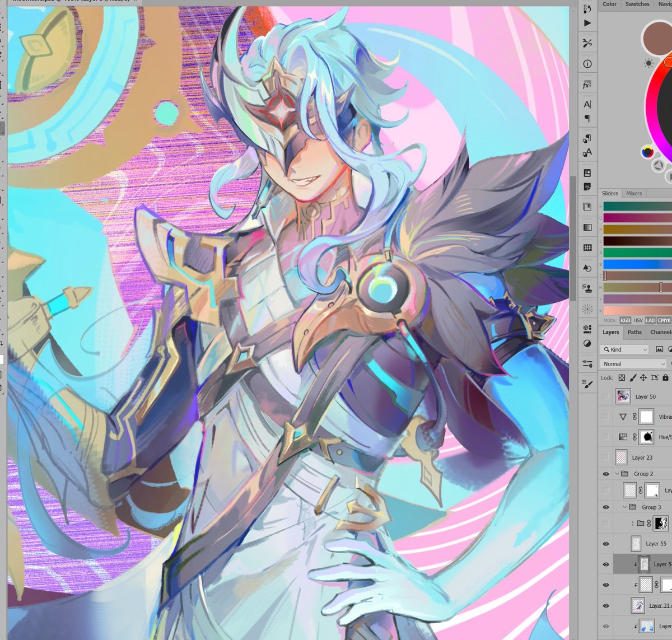Open the fx Styles panel icon
This screenshot has height=640, width=672.
click(587, 85)
